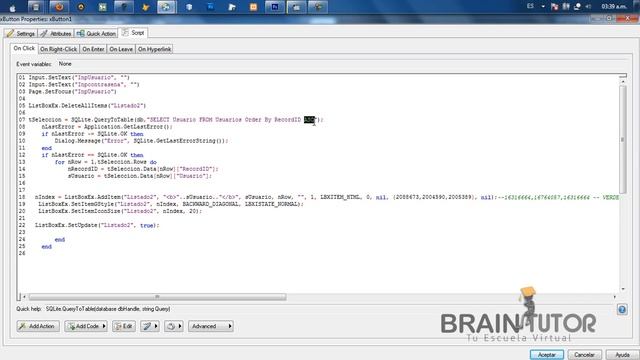Click the trash bin taskbar icon
Image resolution: width=640 pixels, height=360 pixels.
pos(36,7)
